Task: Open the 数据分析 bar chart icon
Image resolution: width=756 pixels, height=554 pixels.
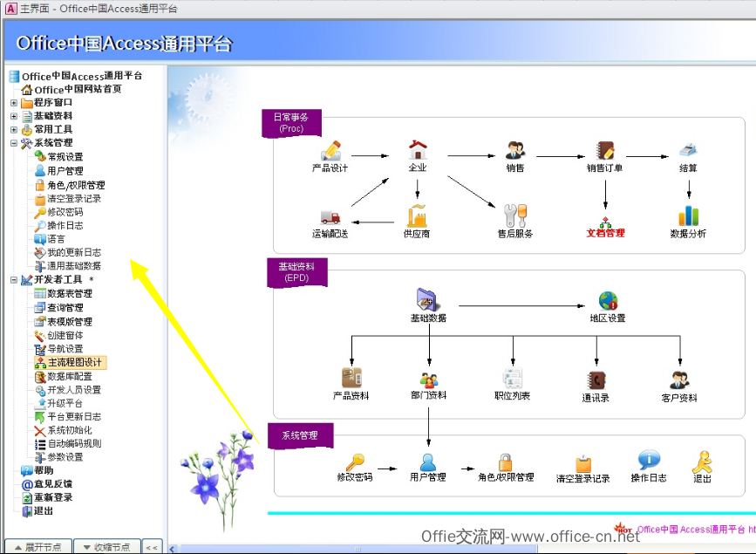Action: [x=689, y=215]
